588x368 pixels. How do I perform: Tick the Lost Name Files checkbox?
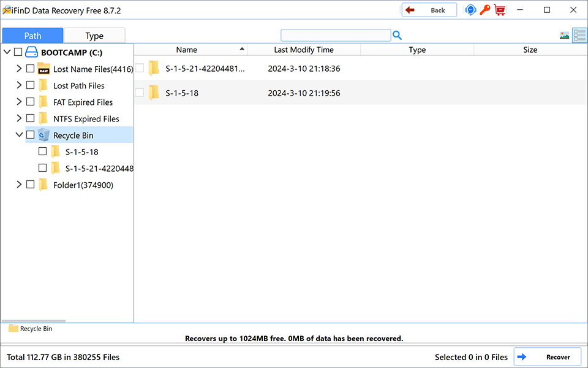click(x=31, y=69)
